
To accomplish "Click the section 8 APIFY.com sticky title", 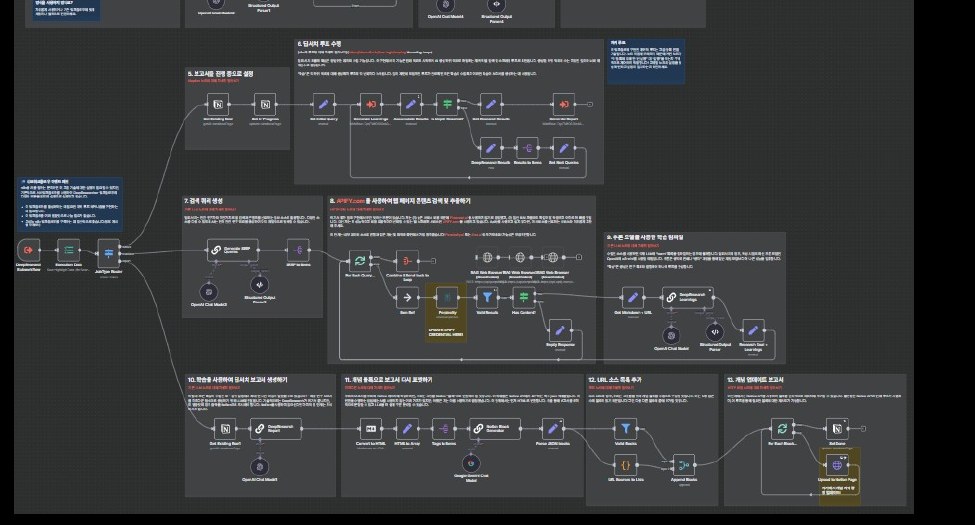I will 400,201.
